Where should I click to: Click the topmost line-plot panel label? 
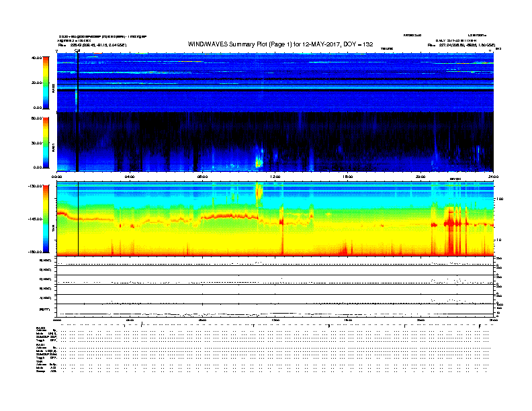(46, 261)
